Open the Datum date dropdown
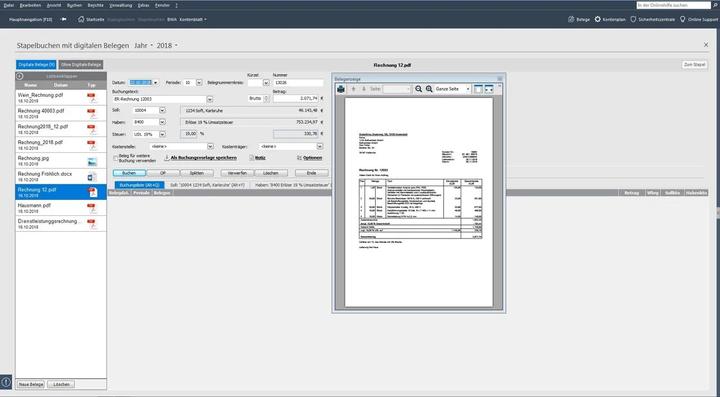The height and width of the screenshot is (397, 720). tap(155, 83)
